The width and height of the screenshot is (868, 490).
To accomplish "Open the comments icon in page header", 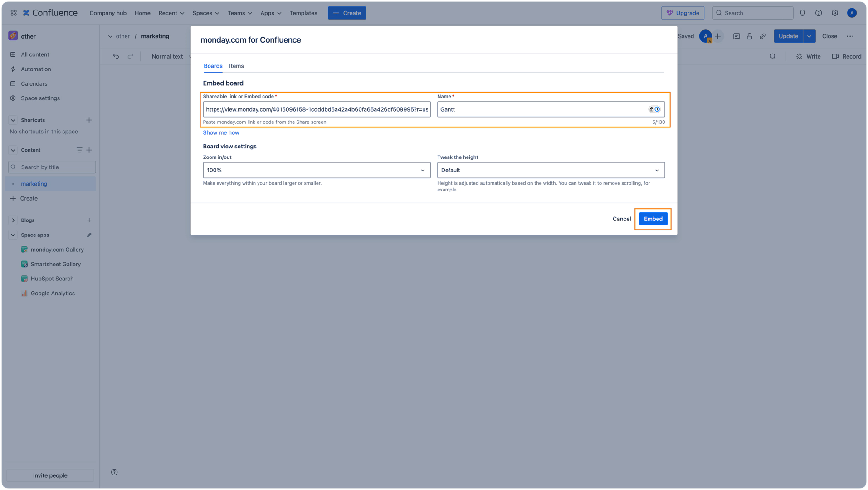I will coord(736,36).
